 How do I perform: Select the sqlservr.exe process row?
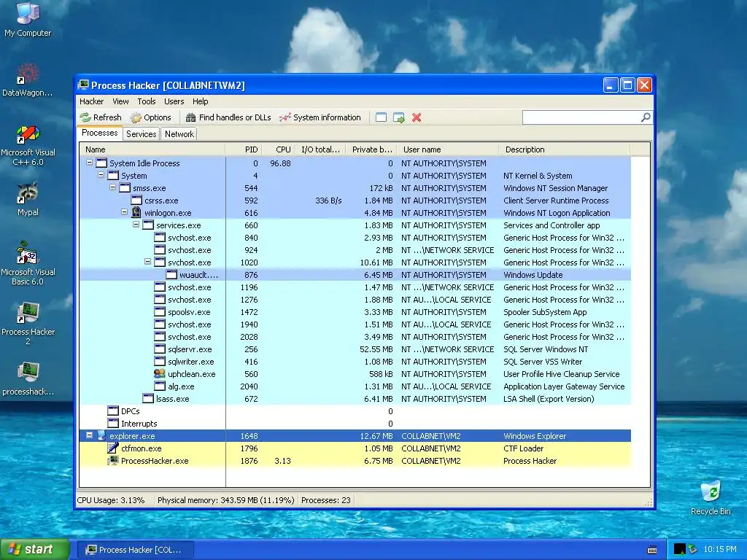pos(355,349)
